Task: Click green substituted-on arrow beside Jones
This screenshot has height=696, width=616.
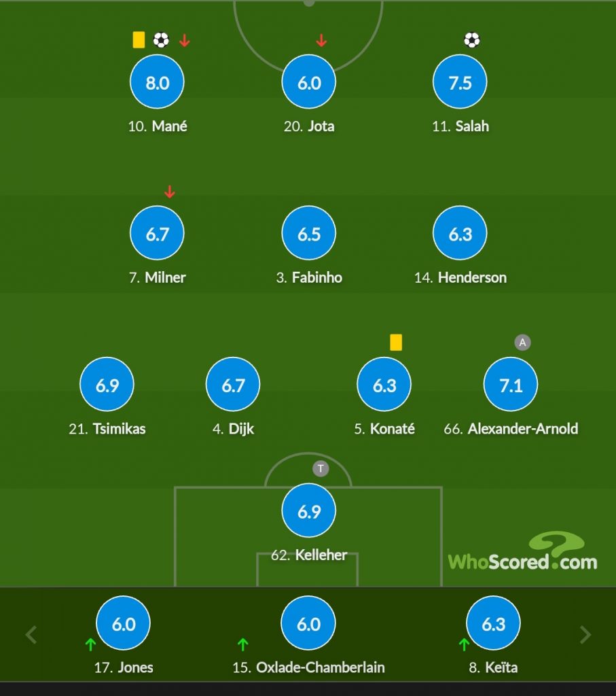Action: (x=90, y=644)
